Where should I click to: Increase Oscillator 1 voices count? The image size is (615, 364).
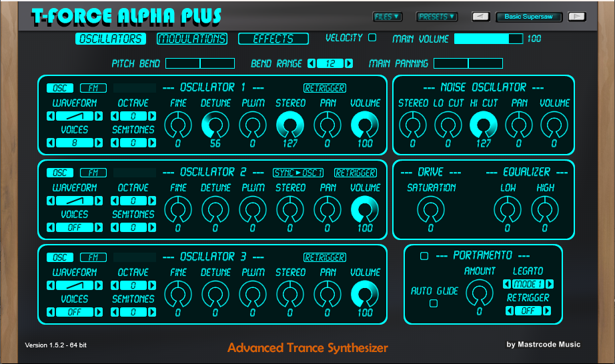coord(99,143)
